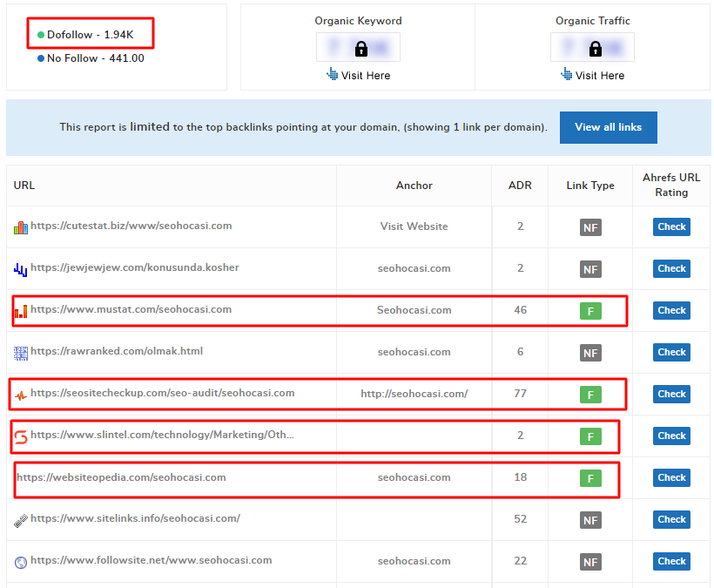Click the followsite.net globe favicon
The height and width of the screenshot is (588, 714).
(21, 563)
